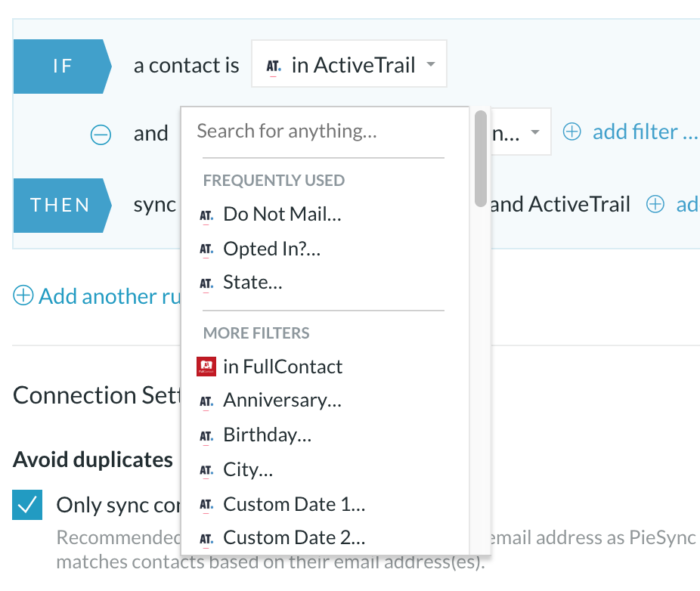
Task: Select 'State...' filter option
Action: 252,282
